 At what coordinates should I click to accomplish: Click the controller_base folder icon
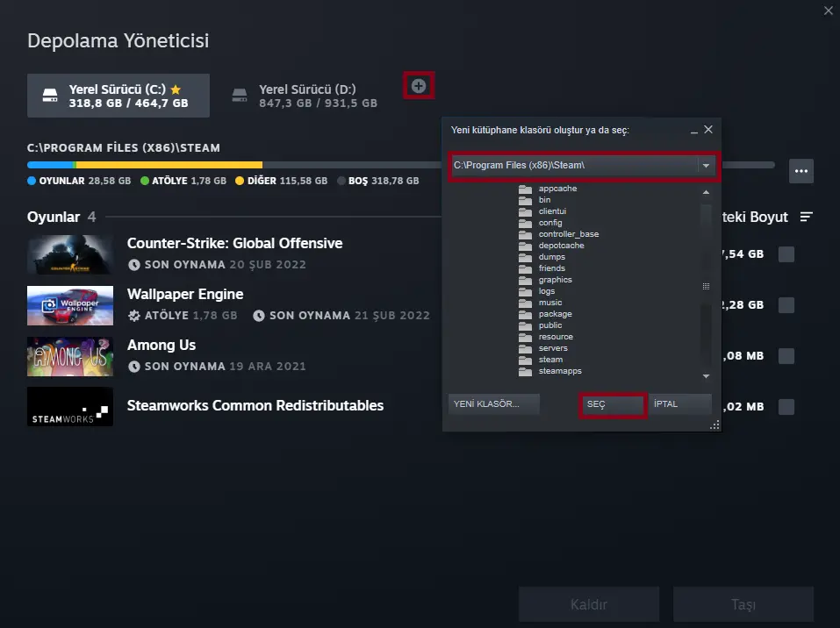tap(525, 234)
